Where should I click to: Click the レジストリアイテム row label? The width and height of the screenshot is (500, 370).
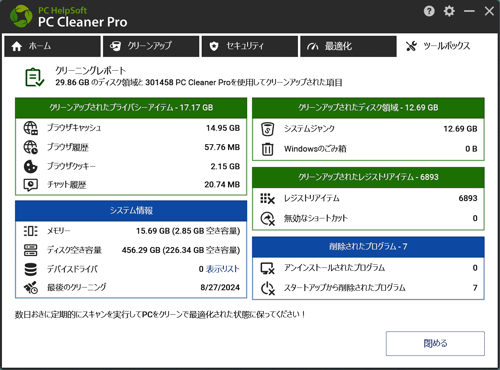pyautogui.click(x=311, y=198)
